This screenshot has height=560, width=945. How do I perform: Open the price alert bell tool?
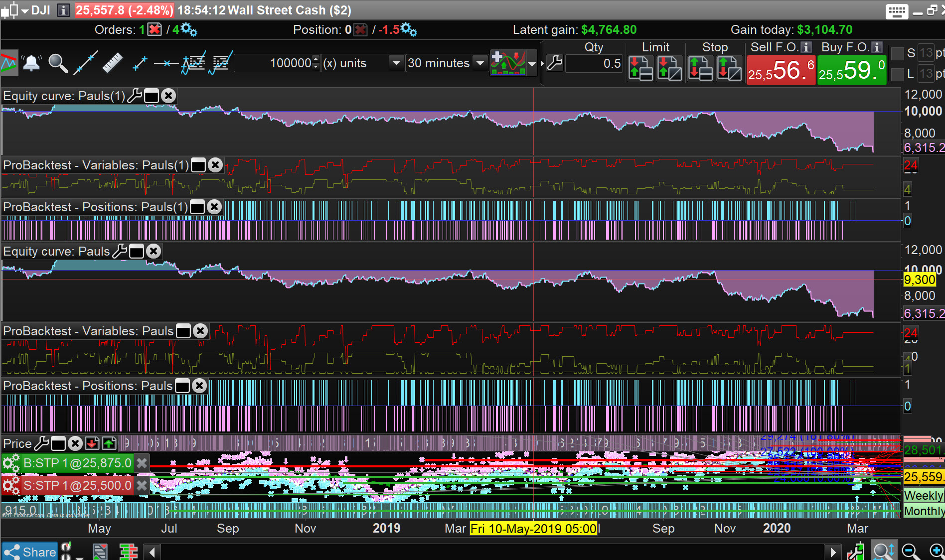[31, 63]
